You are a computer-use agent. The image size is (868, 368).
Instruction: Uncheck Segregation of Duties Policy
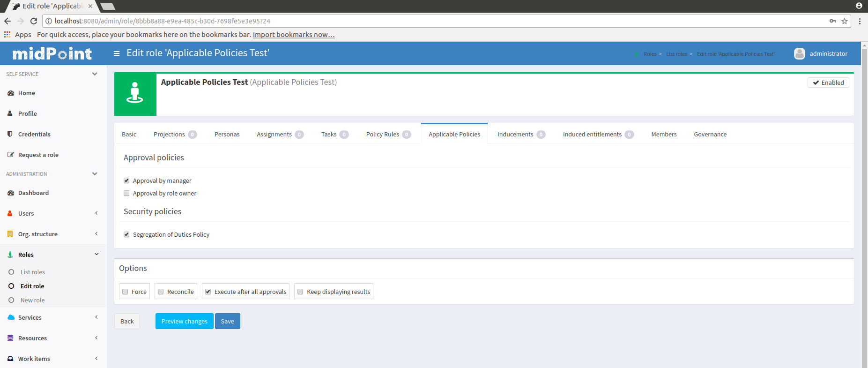point(126,234)
